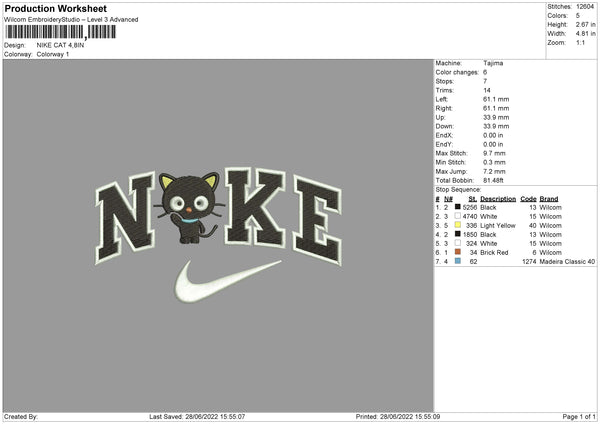
Task: Click the stitch count 4740
Action: [470, 217]
